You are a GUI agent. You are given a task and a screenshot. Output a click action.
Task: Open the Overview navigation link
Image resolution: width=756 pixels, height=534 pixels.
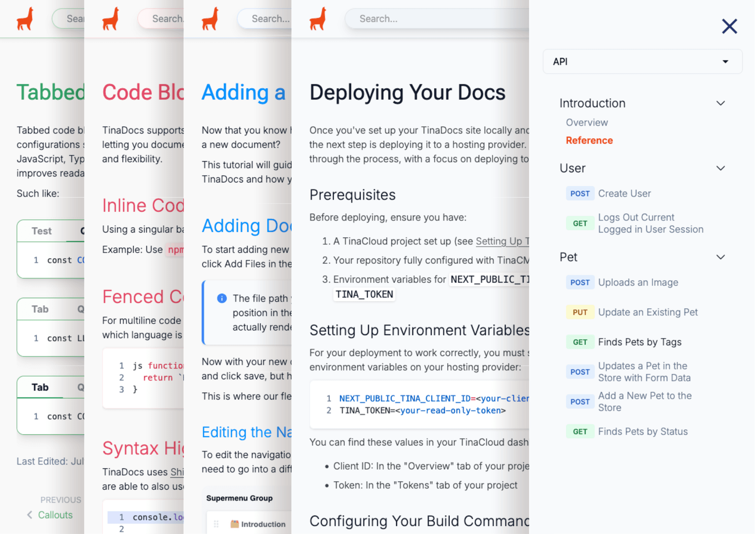pos(587,122)
